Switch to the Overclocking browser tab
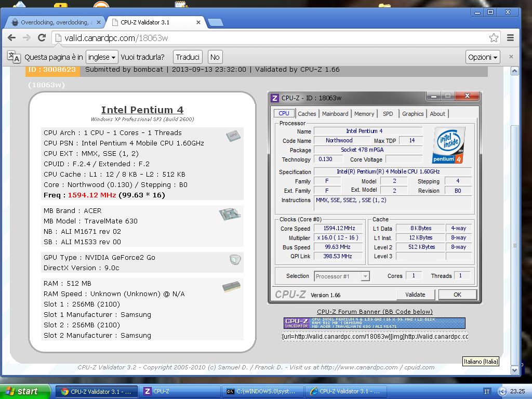532x399 pixels. [56, 22]
